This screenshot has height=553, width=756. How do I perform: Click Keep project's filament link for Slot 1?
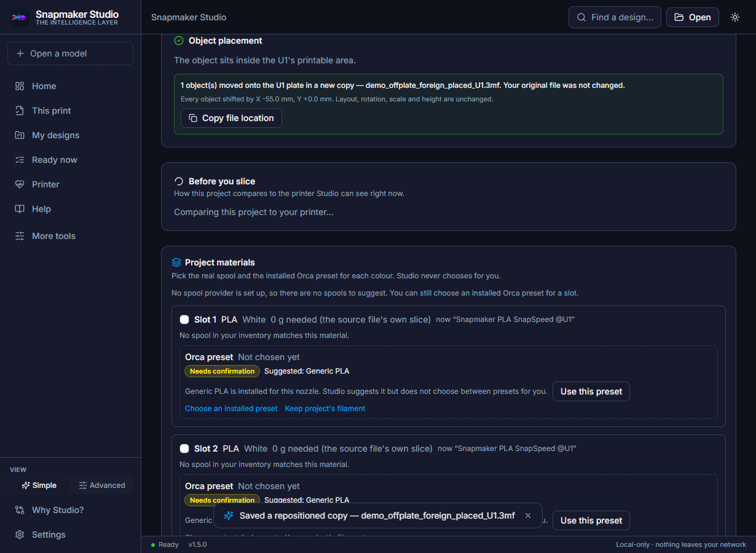point(325,409)
